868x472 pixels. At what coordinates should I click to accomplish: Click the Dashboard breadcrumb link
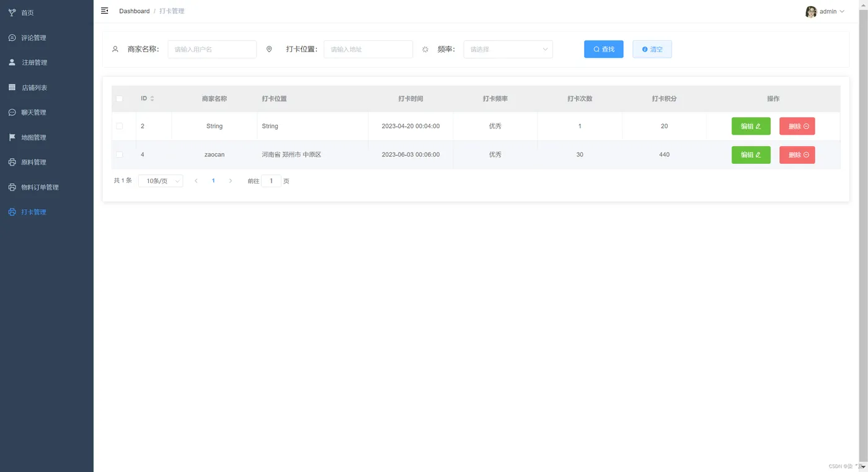tap(135, 11)
